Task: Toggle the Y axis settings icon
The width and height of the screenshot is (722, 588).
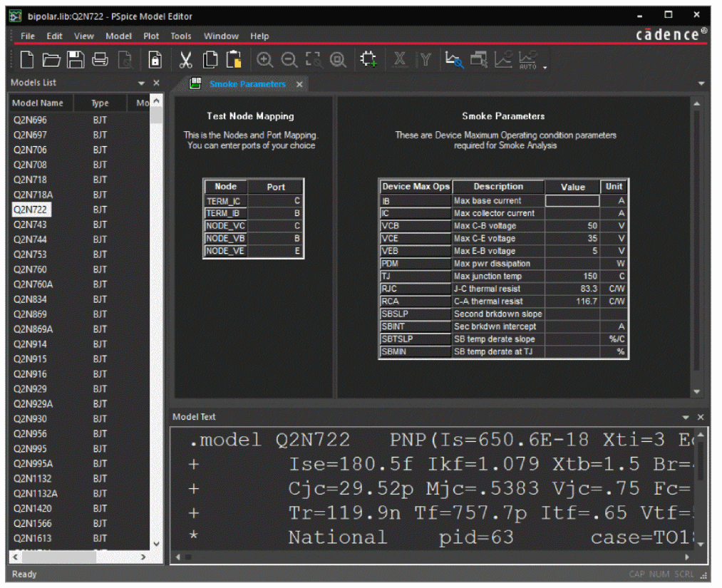Action: coord(424,59)
